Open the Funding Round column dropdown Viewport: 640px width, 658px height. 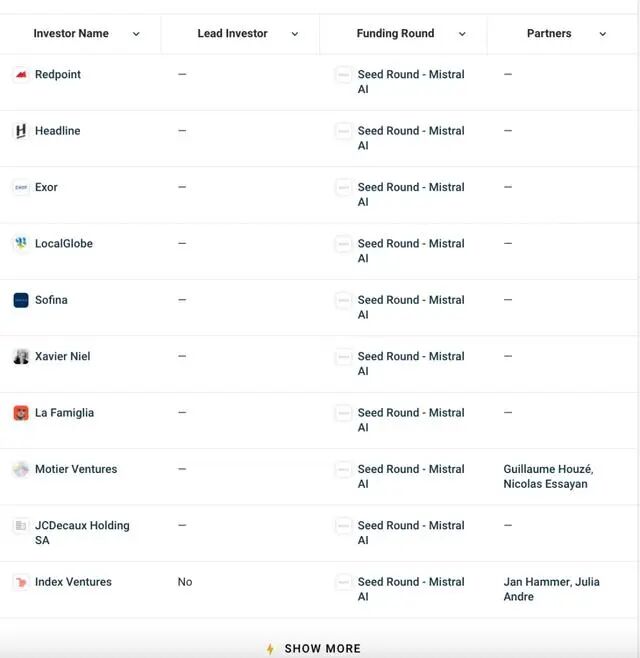click(462, 34)
